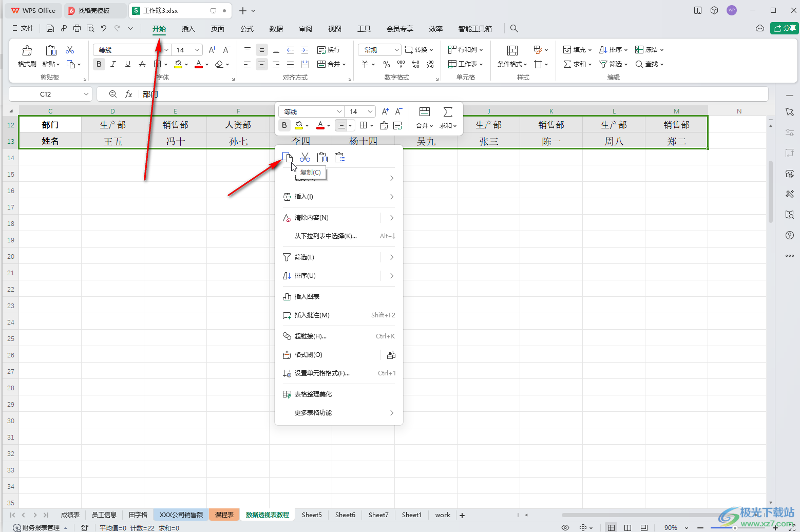Click format painter icon beside 格式刷(O) entry
Viewport: 800px width, 532px height.
[391, 355]
